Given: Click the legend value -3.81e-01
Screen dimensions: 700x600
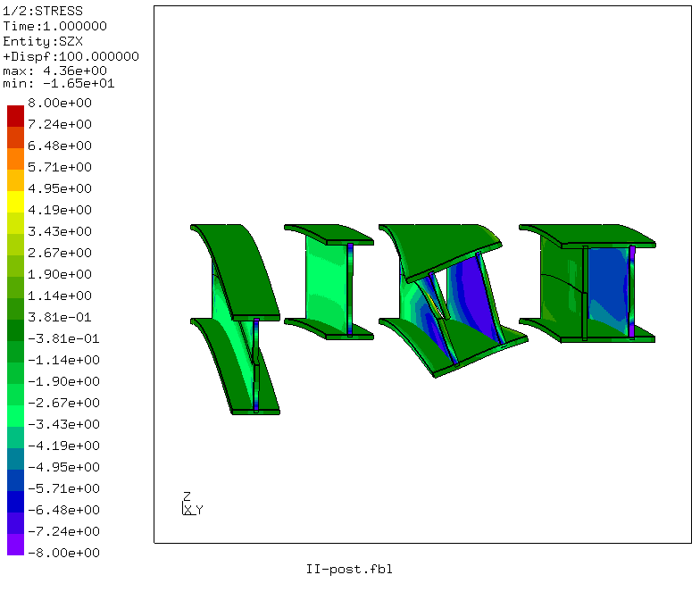Looking at the screenshot, I should (x=64, y=338).
